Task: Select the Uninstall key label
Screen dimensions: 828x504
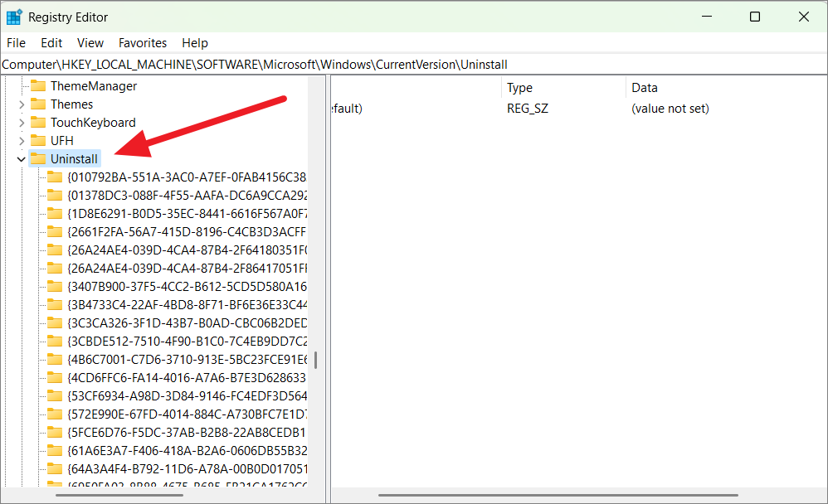Action: point(74,159)
